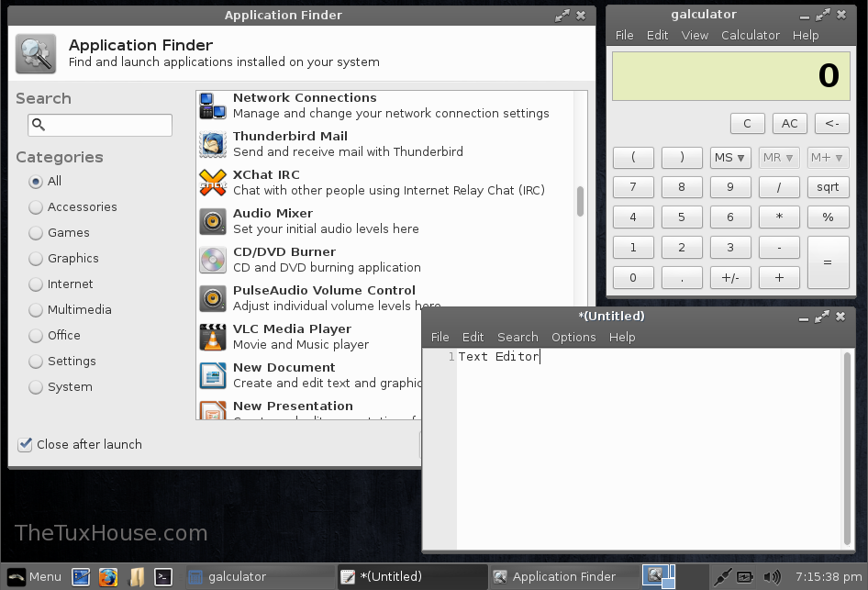Image resolution: width=868 pixels, height=590 pixels.
Task: Click the CD/DVD Burner disc icon
Action: tap(213, 260)
